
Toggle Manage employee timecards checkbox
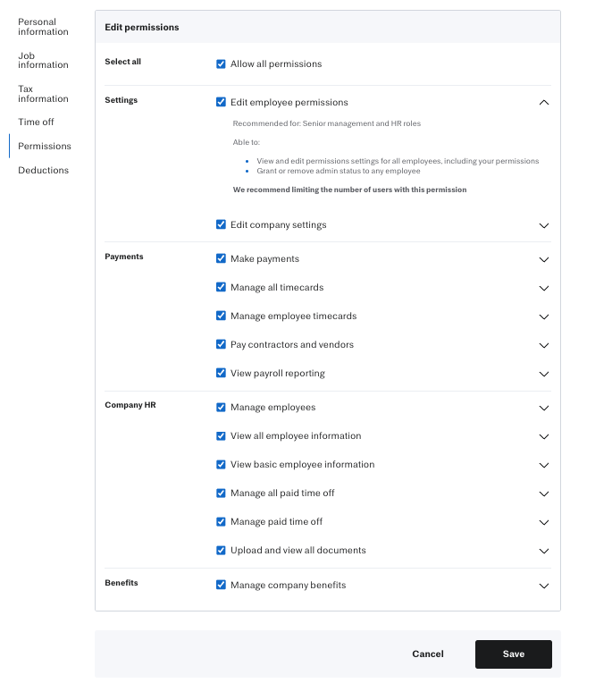221,316
